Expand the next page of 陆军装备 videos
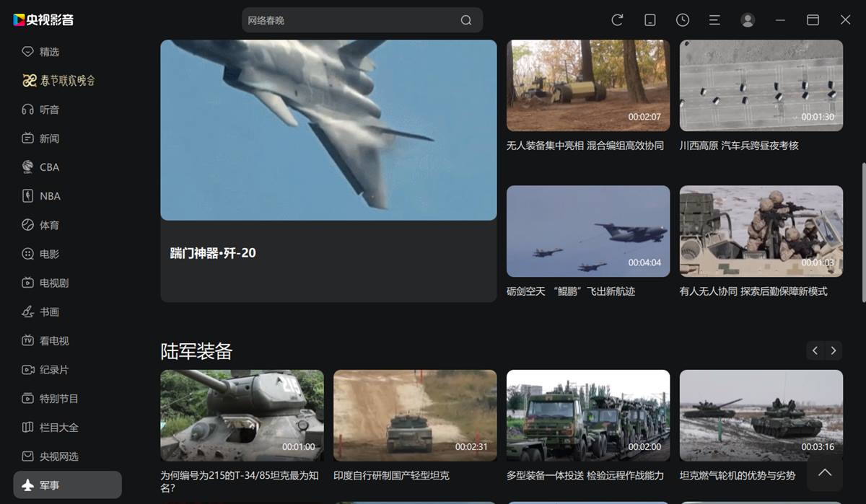 point(834,350)
